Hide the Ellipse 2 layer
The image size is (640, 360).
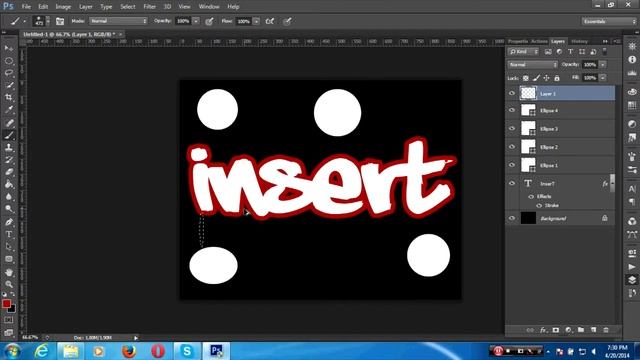pyautogui.click(x=512, y=147)
